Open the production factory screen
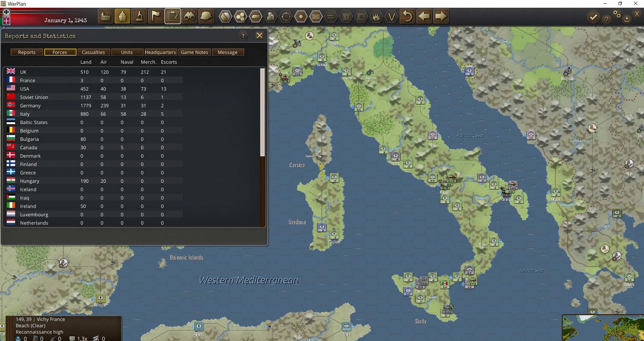This screenshot has height=341, width=644. coord(106,16)
